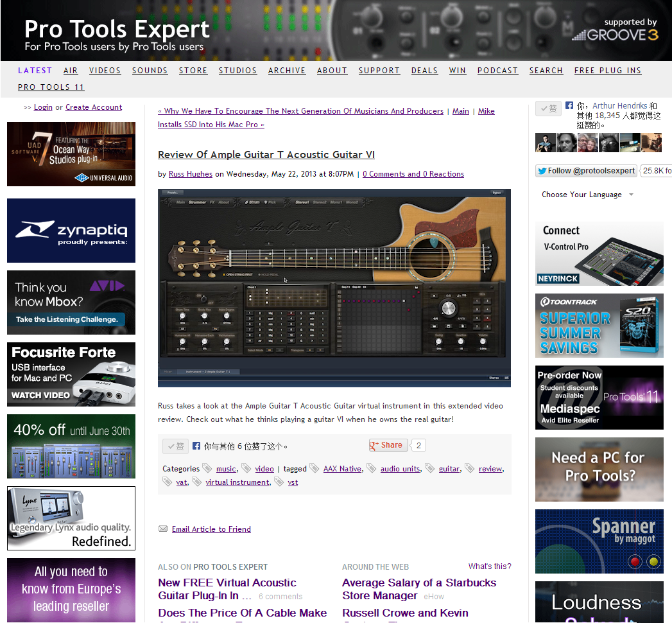Screen dimensions: 672x623
Task: Click the Login link
Action: tap(43, 107)
